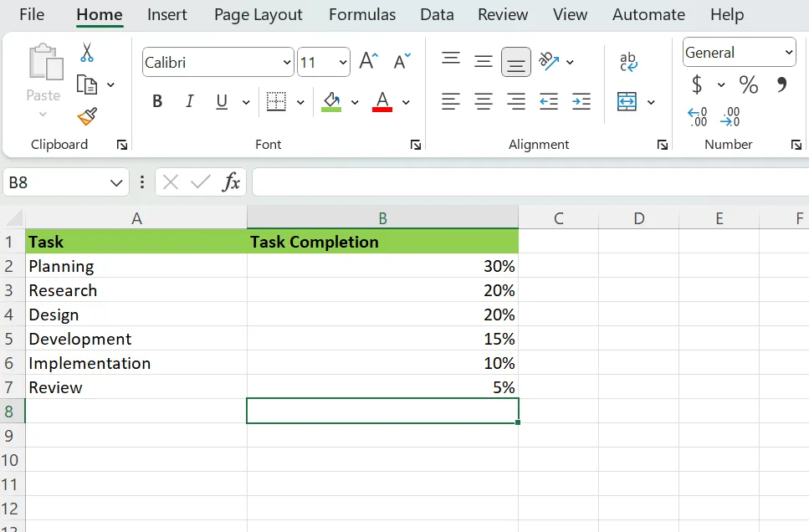The width and height of the screenshot is (809, 532).
Task: Apply green fill color bucket
Action: coord(331,102)
